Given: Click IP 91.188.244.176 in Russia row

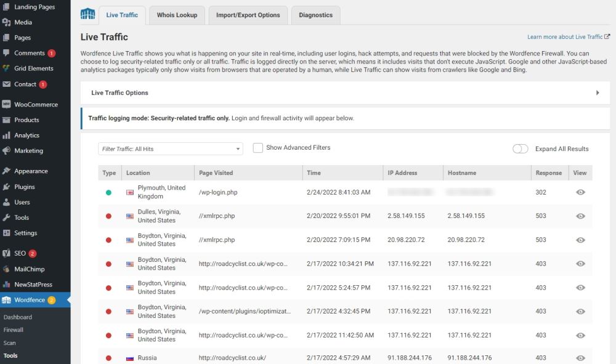Looking at the screenshot, I should click(x=410, y=358).
